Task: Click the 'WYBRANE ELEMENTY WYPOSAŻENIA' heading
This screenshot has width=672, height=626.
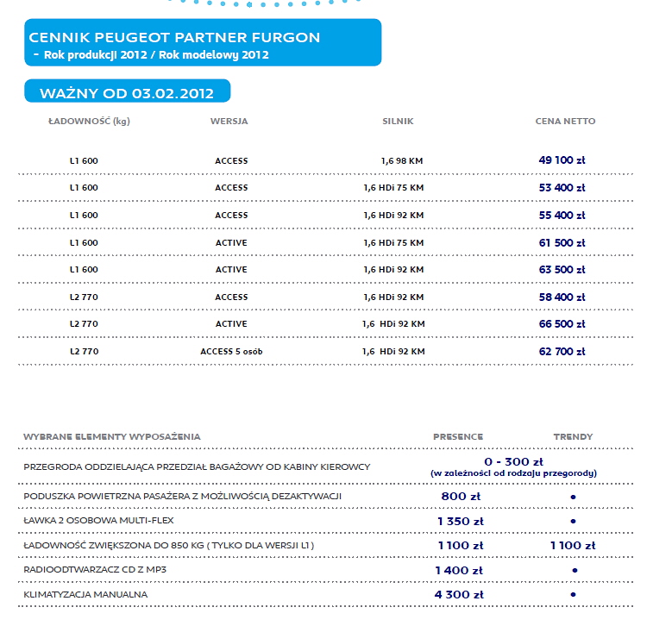Action: point(112,436)
